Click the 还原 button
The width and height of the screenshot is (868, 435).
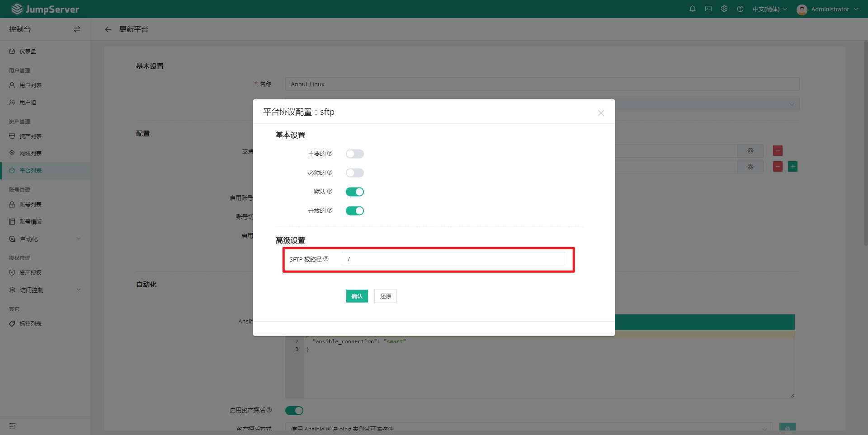click(x=385, y=296)
